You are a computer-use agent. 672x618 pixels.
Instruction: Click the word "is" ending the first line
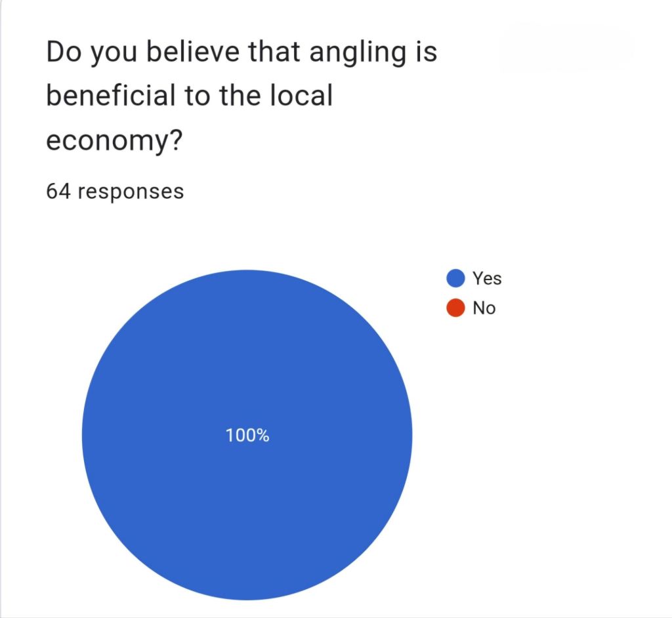(x=425, y=52)
